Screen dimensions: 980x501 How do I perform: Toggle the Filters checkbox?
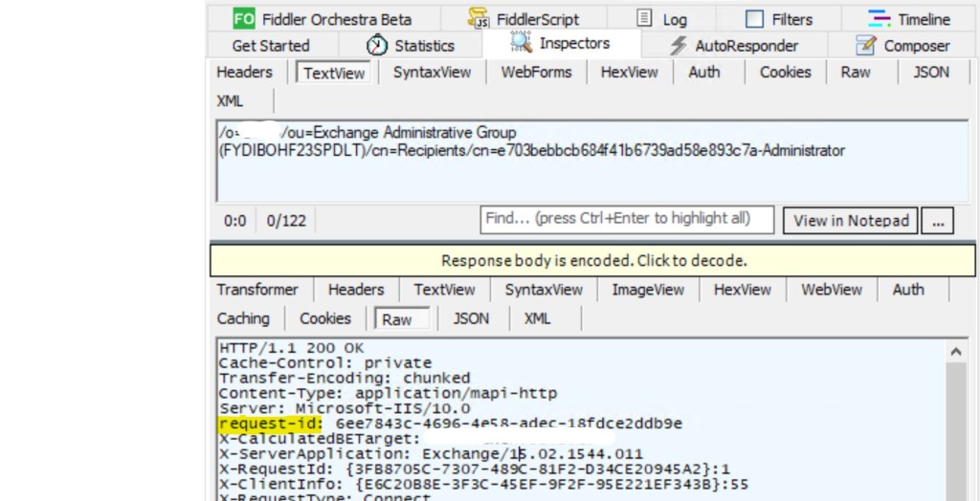pyautogui.click(x=755, y=19)
